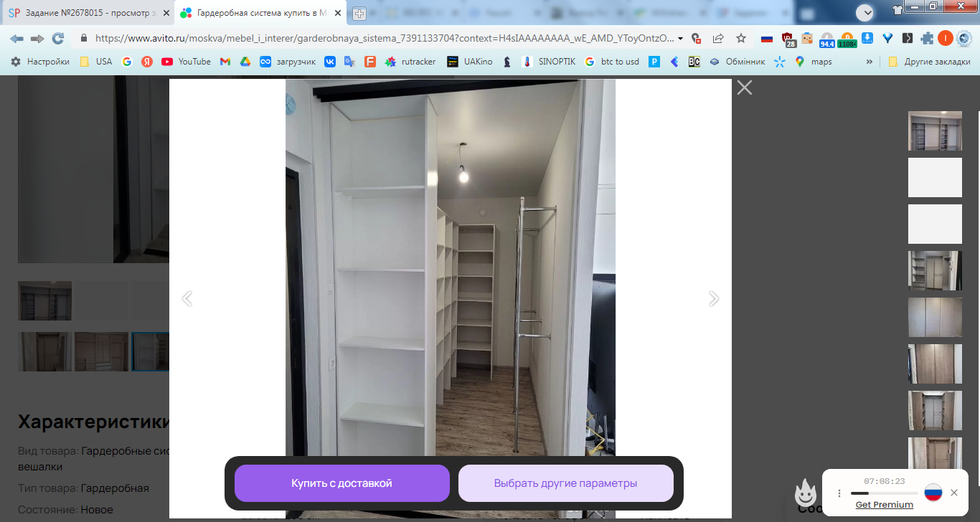This screenshot has width=980, height=522.
Task: Open the Google Drive bookmark icon
Action: [x=245, y=62]
